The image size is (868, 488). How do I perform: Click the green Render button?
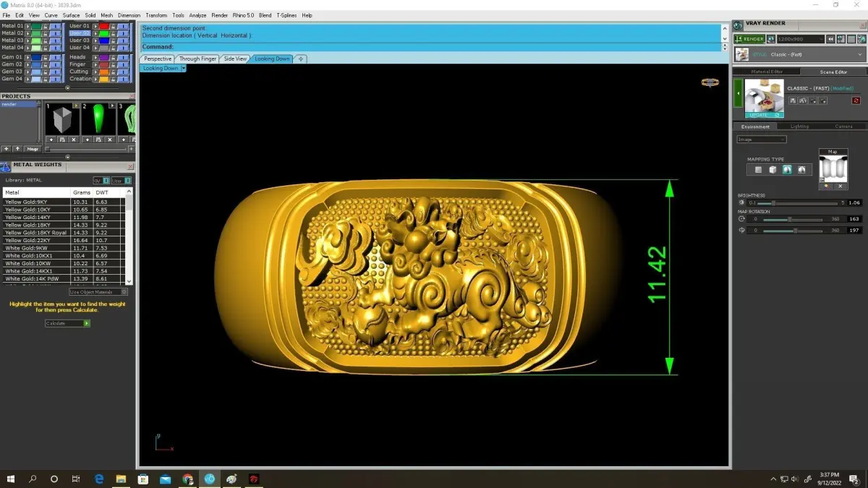(x=750, y=39)
